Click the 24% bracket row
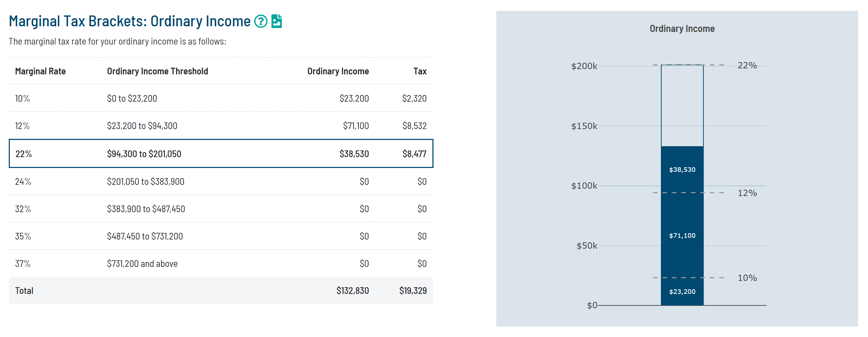868x337 pixels. coord(220,181)
